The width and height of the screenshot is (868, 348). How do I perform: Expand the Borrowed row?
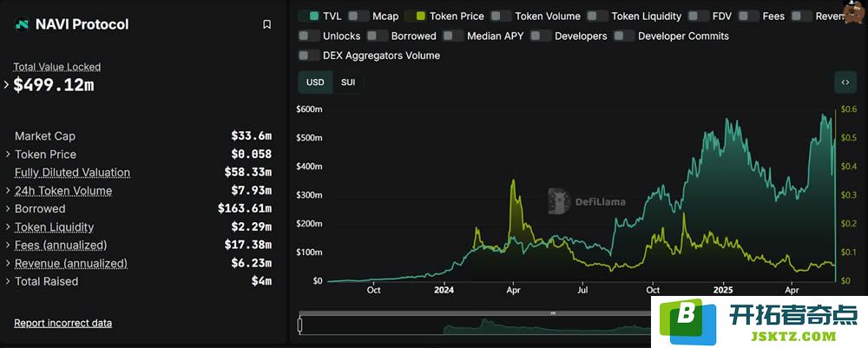(8, 208)
